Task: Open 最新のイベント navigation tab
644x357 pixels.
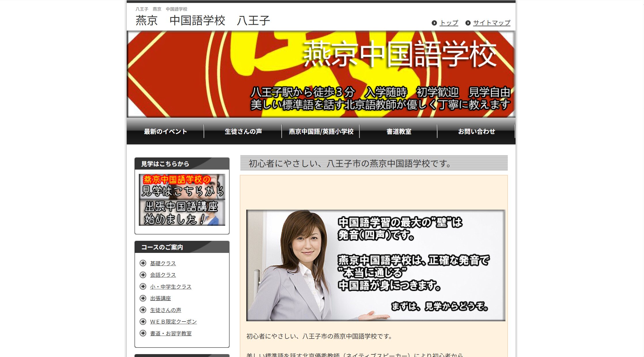Action: (x=165, y=131)
